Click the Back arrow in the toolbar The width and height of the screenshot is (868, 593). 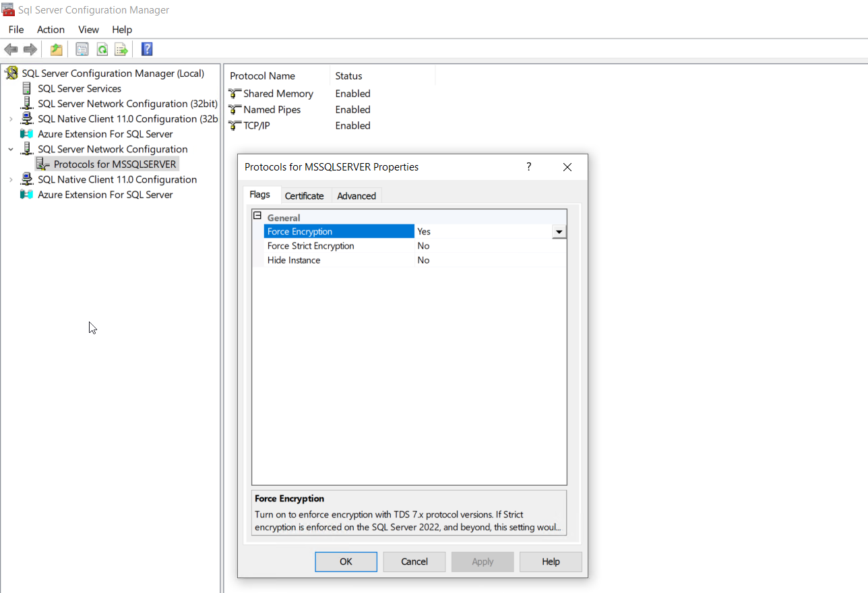point(11,49)
